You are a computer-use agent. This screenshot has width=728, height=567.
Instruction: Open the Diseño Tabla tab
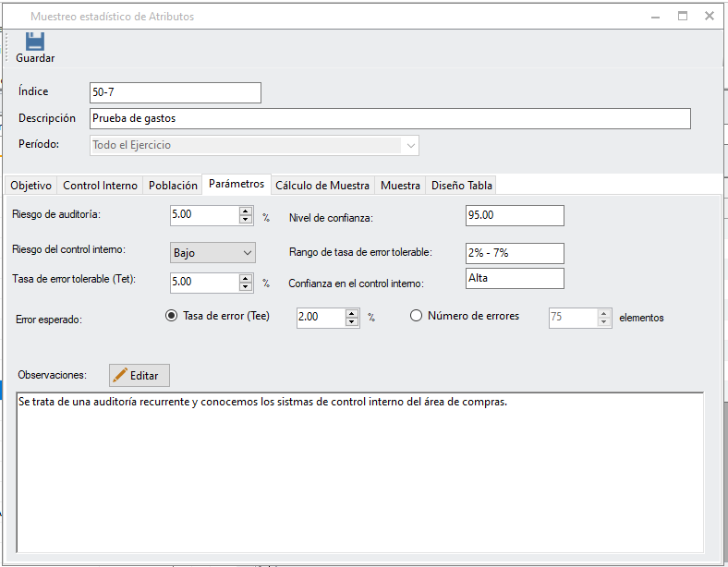tap(462, 186)
